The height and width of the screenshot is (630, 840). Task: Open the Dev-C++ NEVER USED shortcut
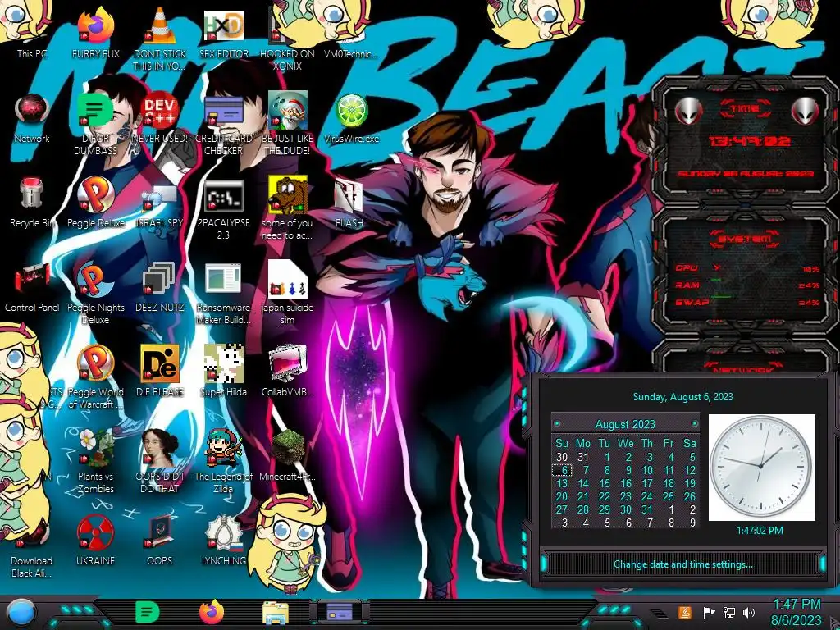click(x=159, y=115)
